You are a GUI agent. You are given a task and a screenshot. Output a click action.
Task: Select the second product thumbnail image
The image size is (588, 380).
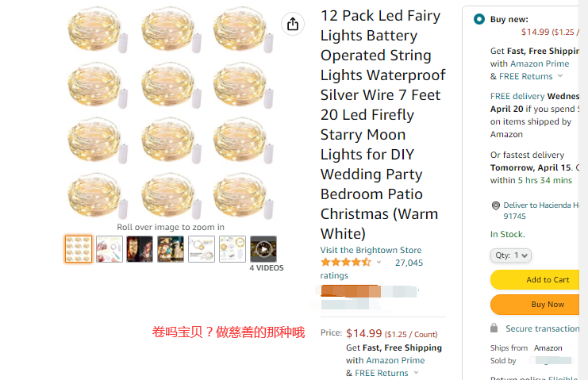click(110, 249)
